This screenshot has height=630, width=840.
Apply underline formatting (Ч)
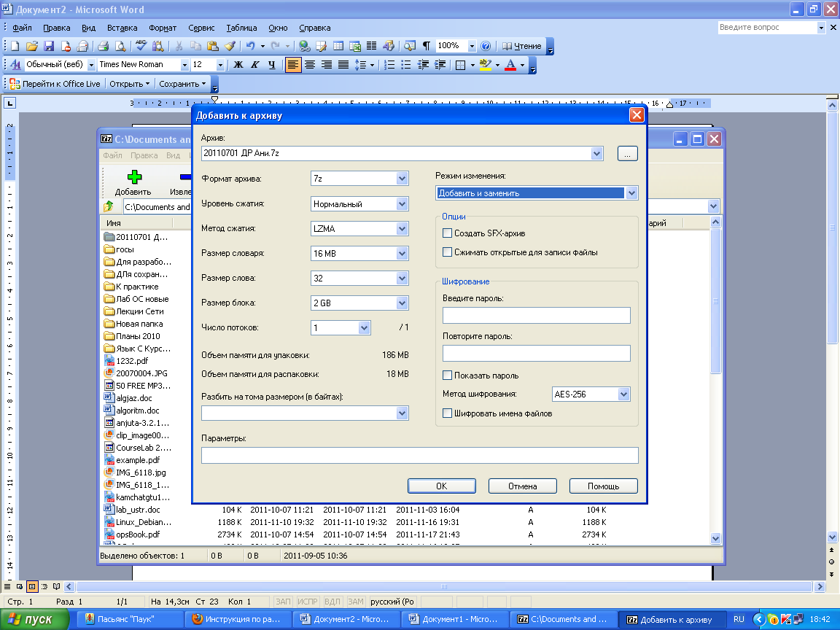[x=271, y=65]
